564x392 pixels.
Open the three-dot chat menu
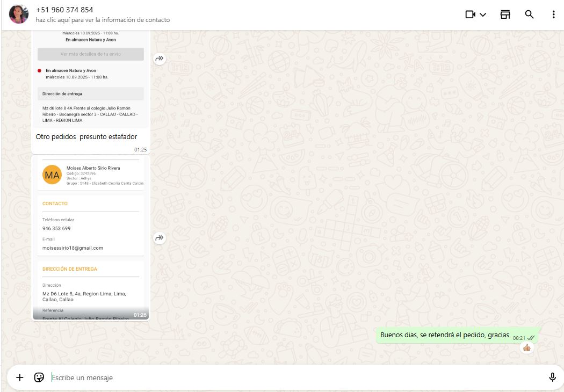pyautogui.click(x=553, y=14)
